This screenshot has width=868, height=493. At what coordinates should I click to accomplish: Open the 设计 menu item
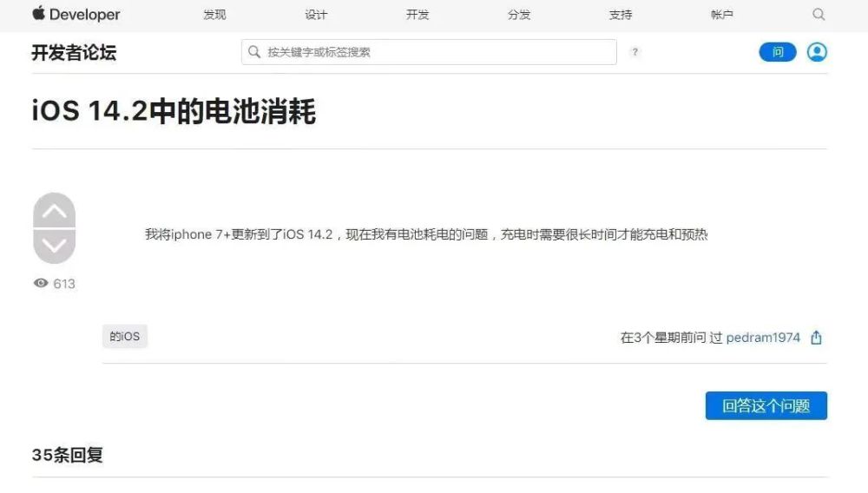coord(316,15)
